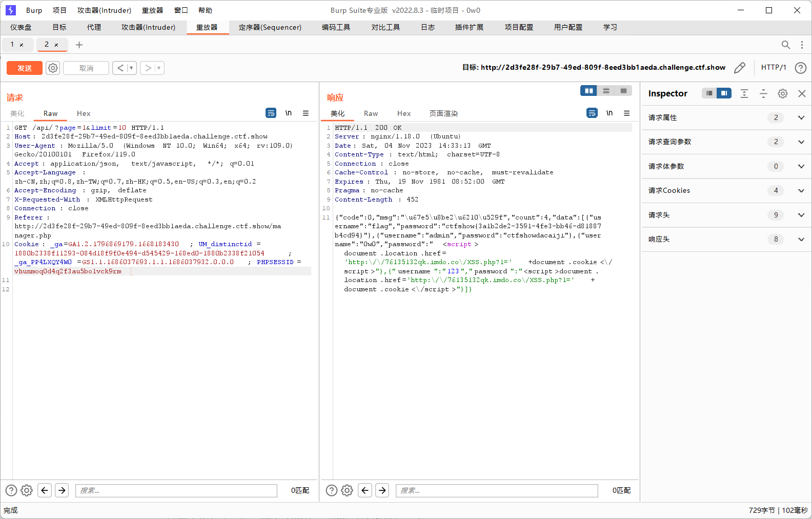Open Repeater help question icon

pyautogui.click(x=801, y=68)
